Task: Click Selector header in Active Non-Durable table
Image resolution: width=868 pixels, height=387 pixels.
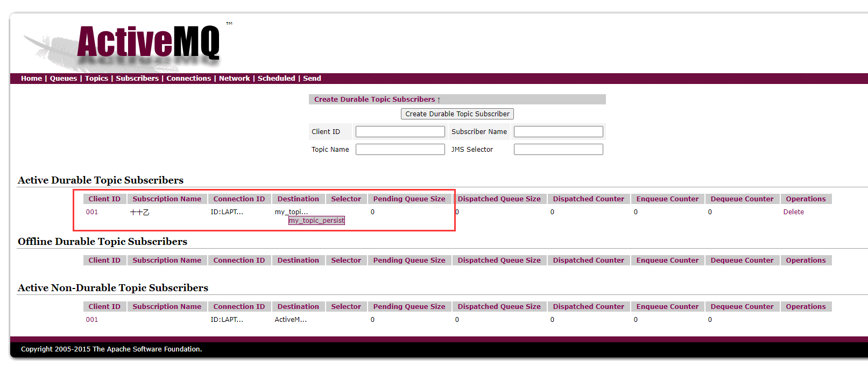Action: point(346,307)
